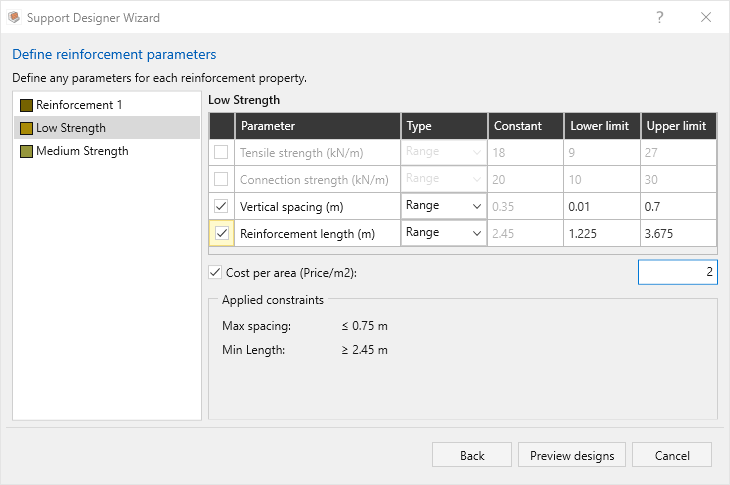Close the Support Designer Wizard dialog
The height and width of the screenshot is (485, 730).
706,17
